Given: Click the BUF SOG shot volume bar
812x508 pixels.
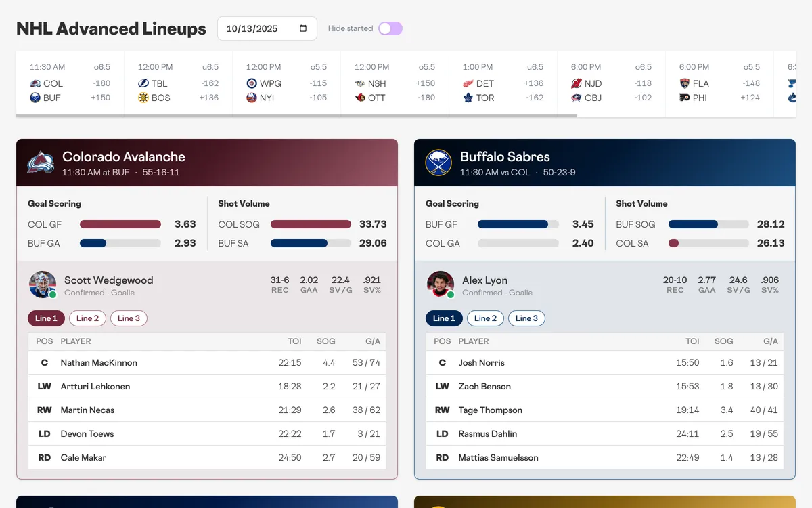Looking at the screenshot, I should tap(708, 224).
